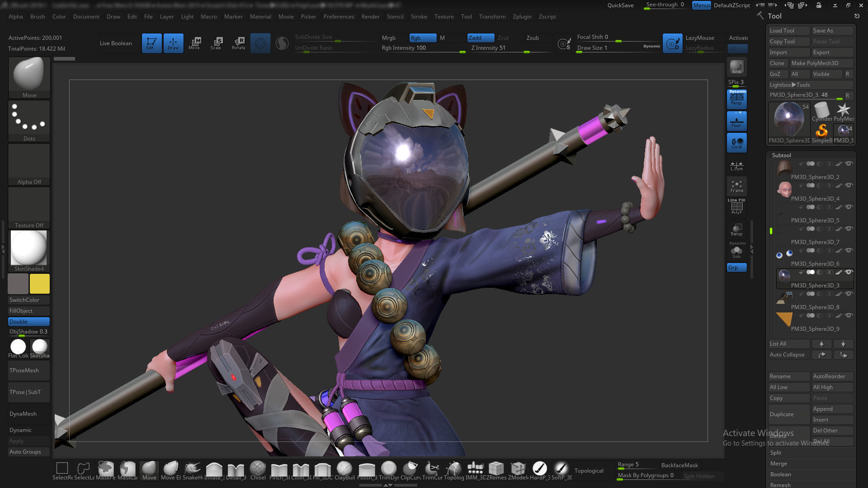Choose the ClipCurve brush
The image size is (868, 488).
410,470
